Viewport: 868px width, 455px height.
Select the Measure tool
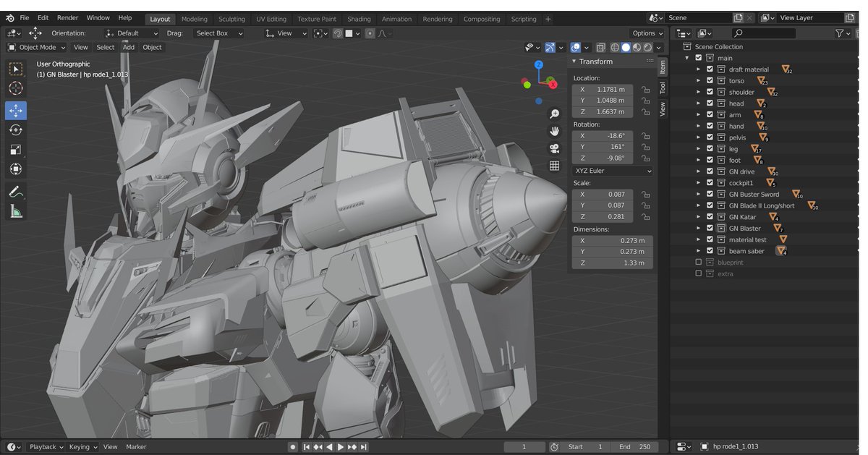click(x=16, y=211)
